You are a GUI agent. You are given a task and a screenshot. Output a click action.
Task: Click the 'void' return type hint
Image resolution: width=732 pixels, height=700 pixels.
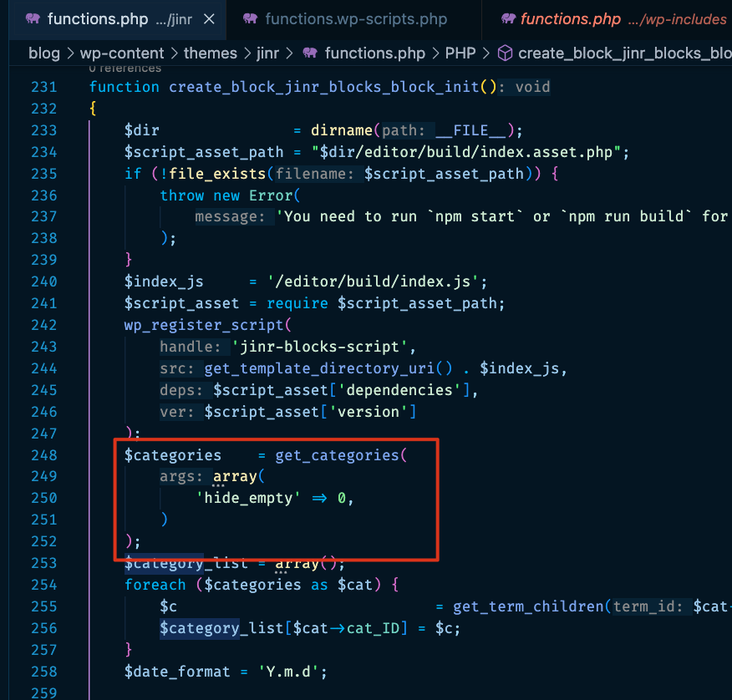point(532,87)
